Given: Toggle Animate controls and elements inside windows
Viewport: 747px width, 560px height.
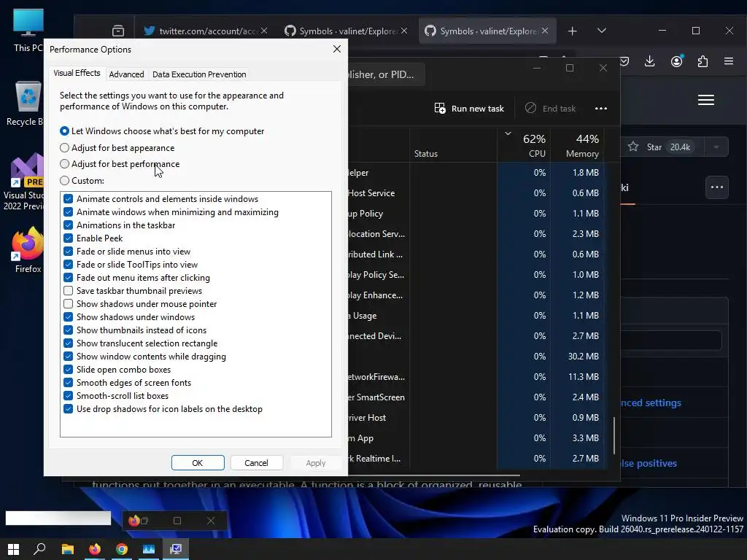Looking at the screenshot, I should pos(68,199).
